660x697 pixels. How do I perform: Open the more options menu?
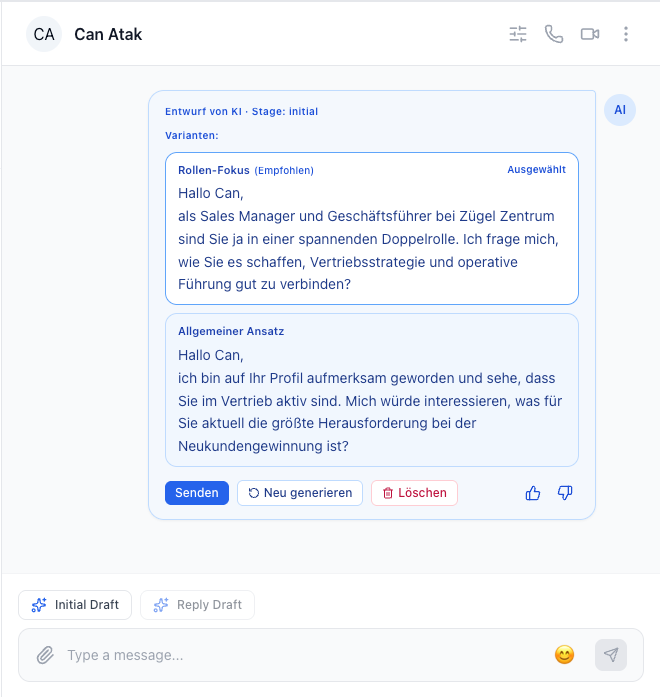626,34
